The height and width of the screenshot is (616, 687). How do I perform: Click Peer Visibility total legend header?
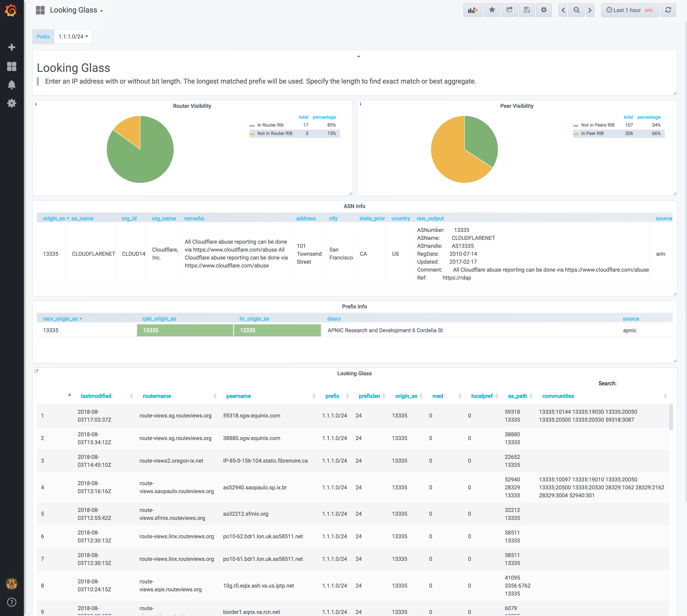tap(628, 117)
